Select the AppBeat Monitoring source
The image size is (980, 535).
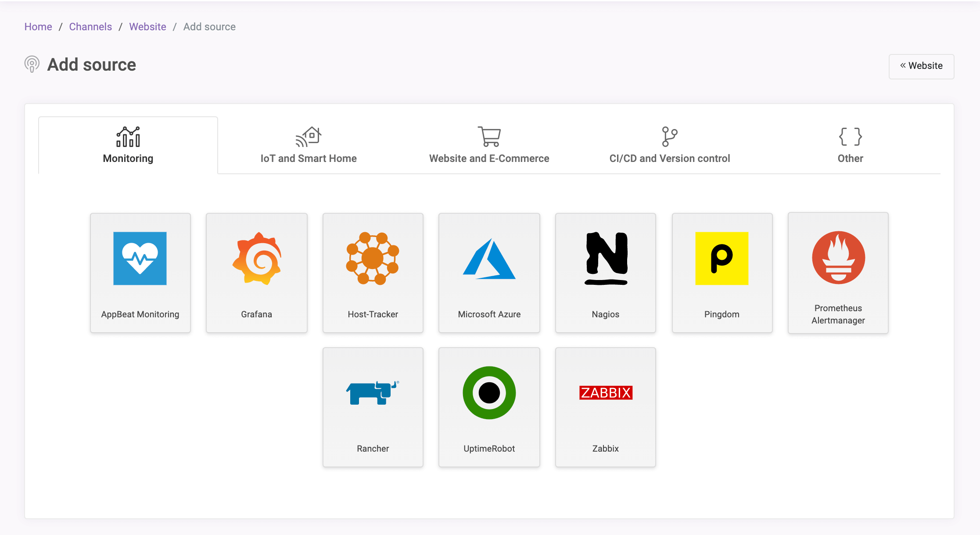click(140, 272)
